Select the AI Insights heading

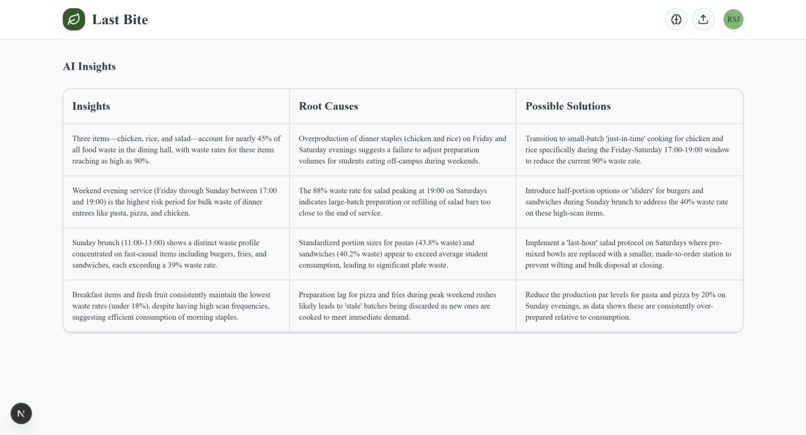[x=89, y=66]
